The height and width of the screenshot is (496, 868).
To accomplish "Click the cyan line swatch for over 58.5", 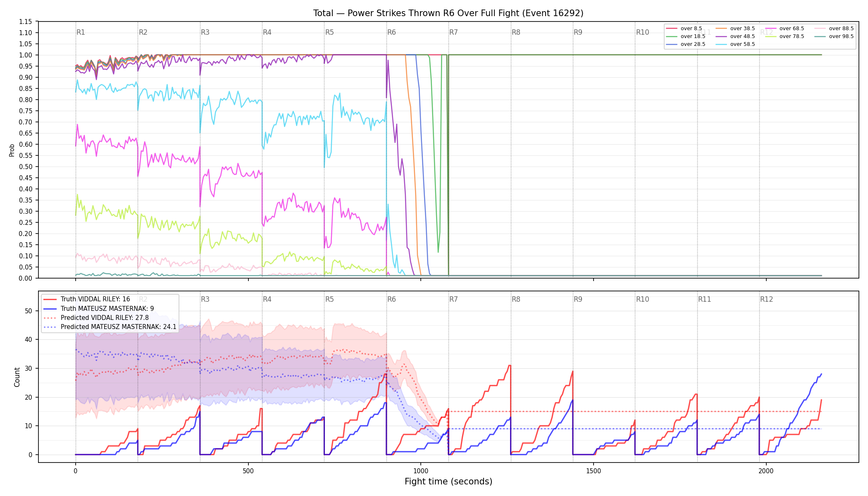I will tap(721, 44).
